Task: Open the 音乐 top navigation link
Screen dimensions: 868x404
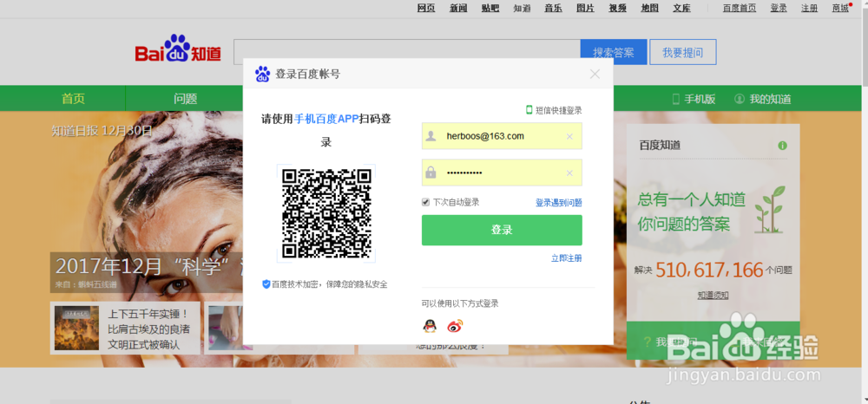Action: point(553,8)
